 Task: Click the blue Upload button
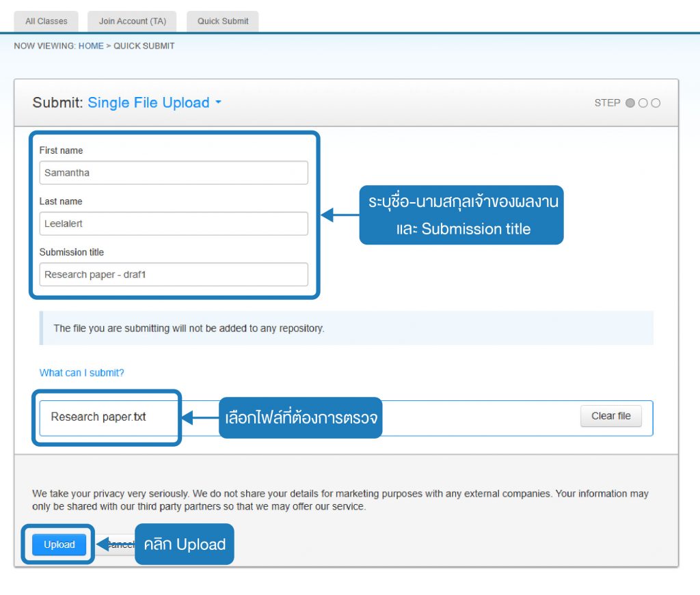[x=59, y=544]
